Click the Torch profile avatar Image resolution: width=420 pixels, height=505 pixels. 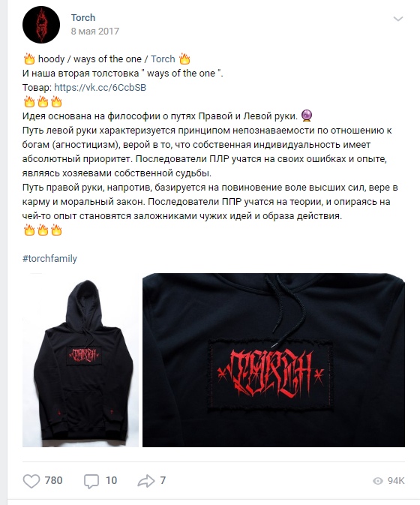click(41, 25)
